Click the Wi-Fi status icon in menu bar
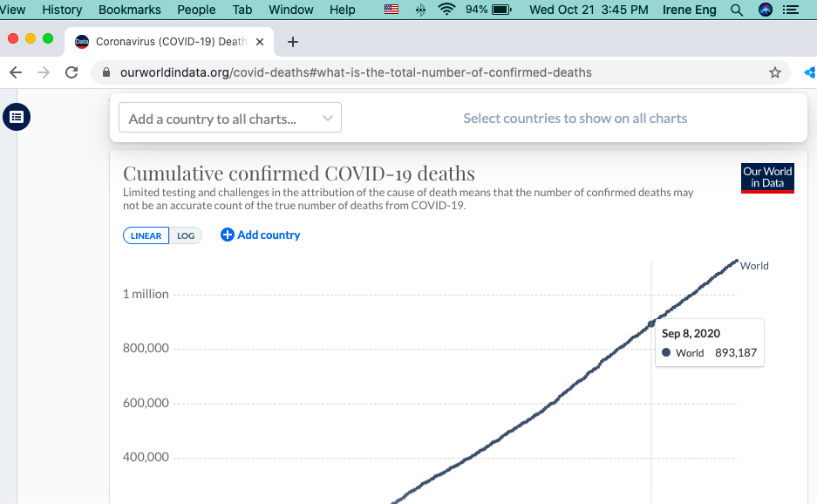This screenshot has width=817, height=504. (447, 10)
